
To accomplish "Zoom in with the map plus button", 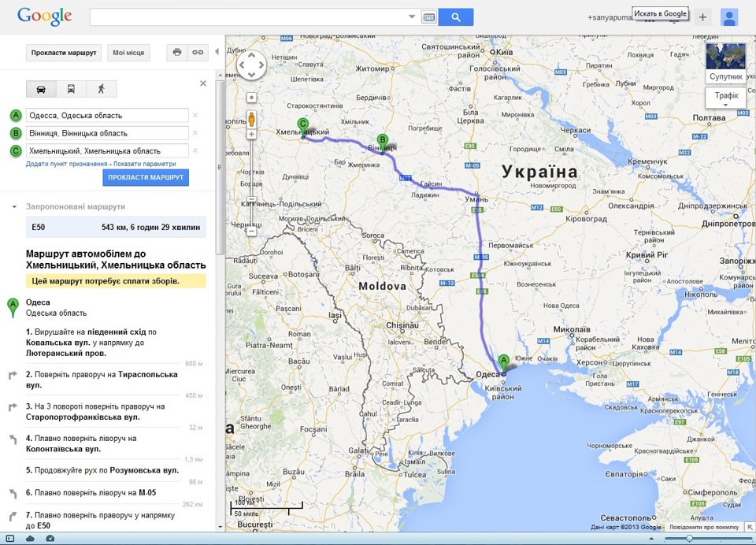I will 251,135.
